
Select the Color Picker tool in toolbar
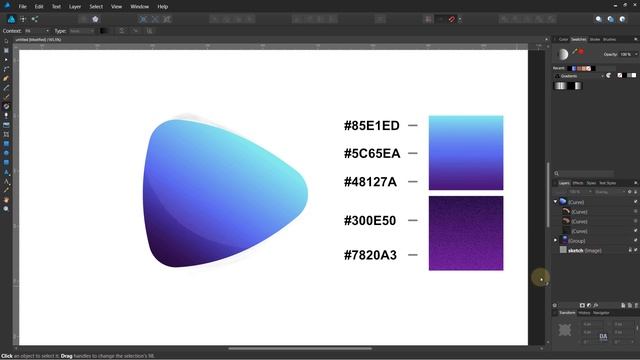6,191
